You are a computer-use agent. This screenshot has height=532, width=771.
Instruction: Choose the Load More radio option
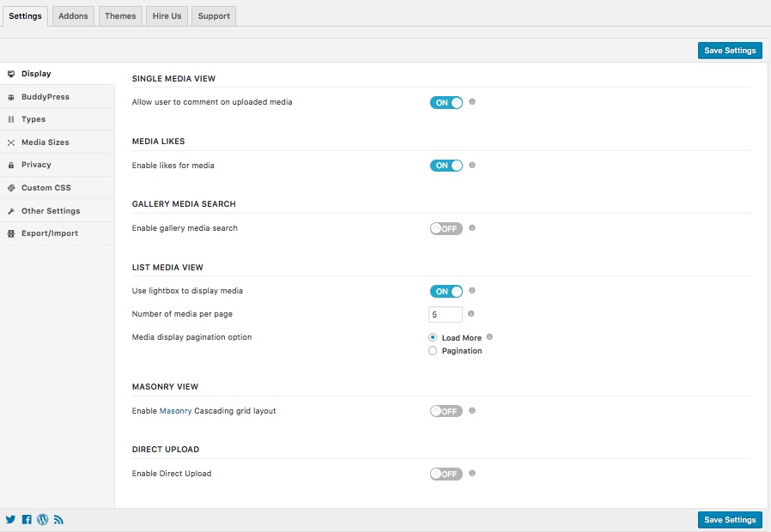point(433,338)
